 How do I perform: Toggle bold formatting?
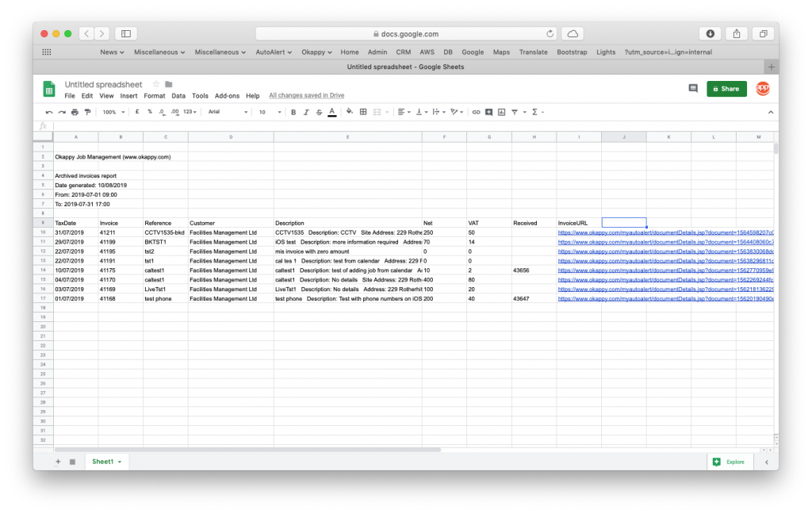click(293, 112)
